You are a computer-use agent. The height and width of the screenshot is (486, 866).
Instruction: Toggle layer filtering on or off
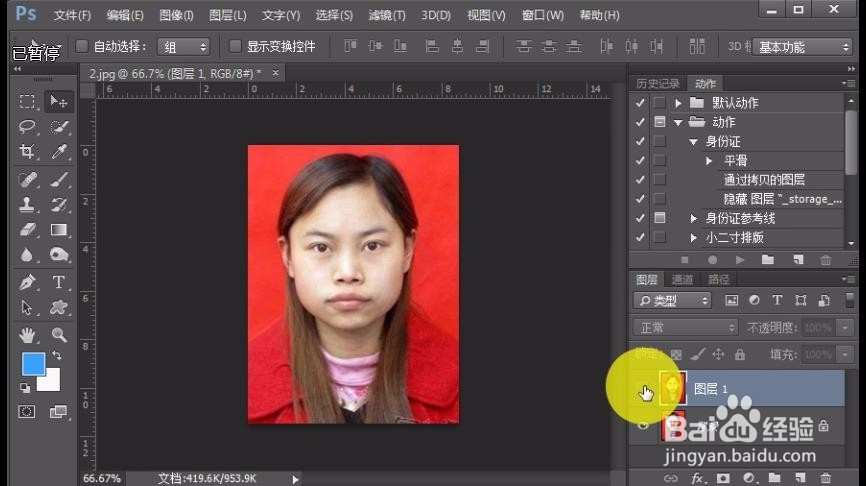click(849, 300)
